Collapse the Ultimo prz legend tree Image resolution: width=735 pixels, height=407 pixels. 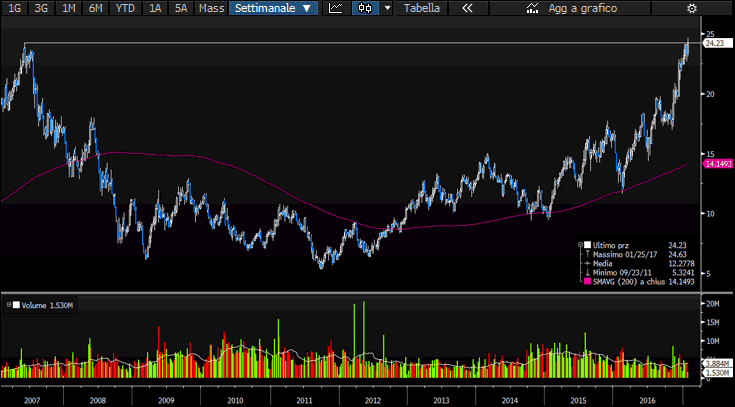tap(579, 244)
